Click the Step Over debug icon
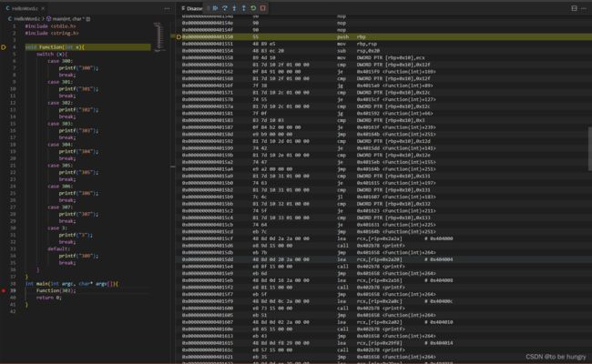592x364 pixels. click(225, 8)
